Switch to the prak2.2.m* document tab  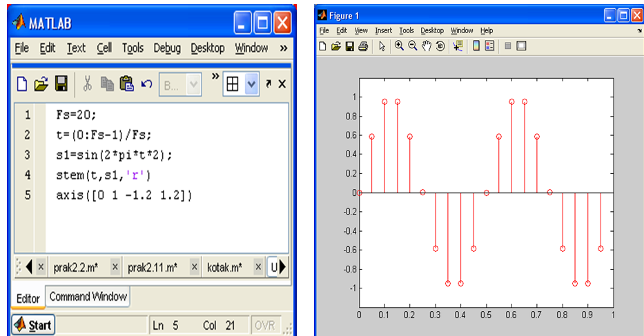coord(76,268)
